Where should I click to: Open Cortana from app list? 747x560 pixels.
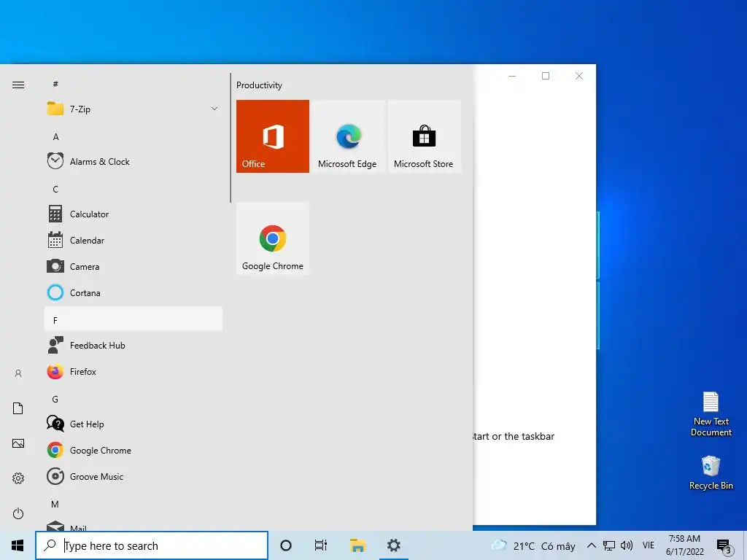tap(133, 292)
